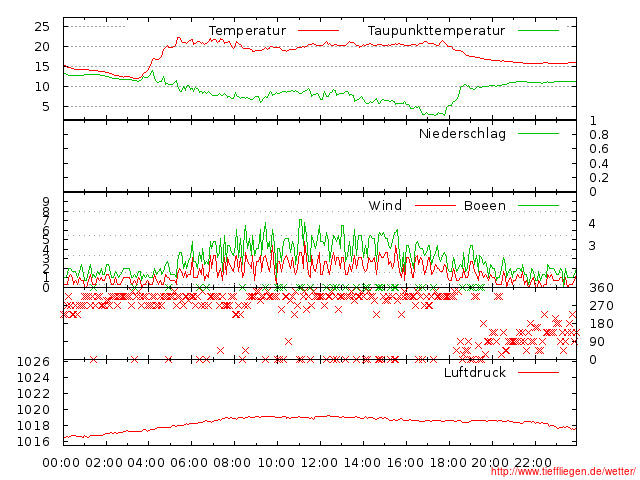The width and height of the screenshot is (640, 480).
Task: Click red line sample next to Luftdruck
Action: 538,372
